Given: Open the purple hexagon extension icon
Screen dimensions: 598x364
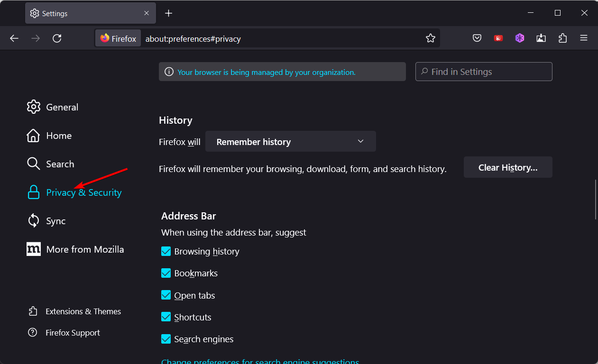Looking at the screenshot, I should [520, 38].
